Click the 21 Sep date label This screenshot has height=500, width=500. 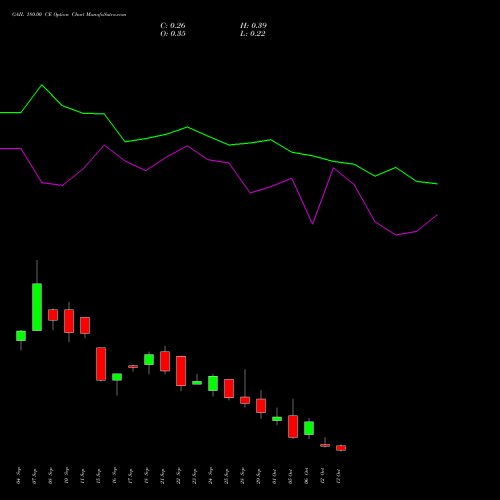pos(163,476)
